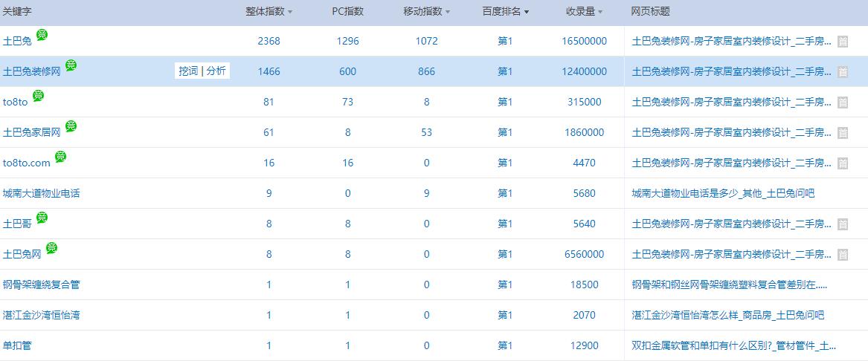Image resolution: width=868 pixels, height=361 pixels.
Task: Click the gray 首 icon in 土巴兔装修网 row
Action: (x=843, y=72)
